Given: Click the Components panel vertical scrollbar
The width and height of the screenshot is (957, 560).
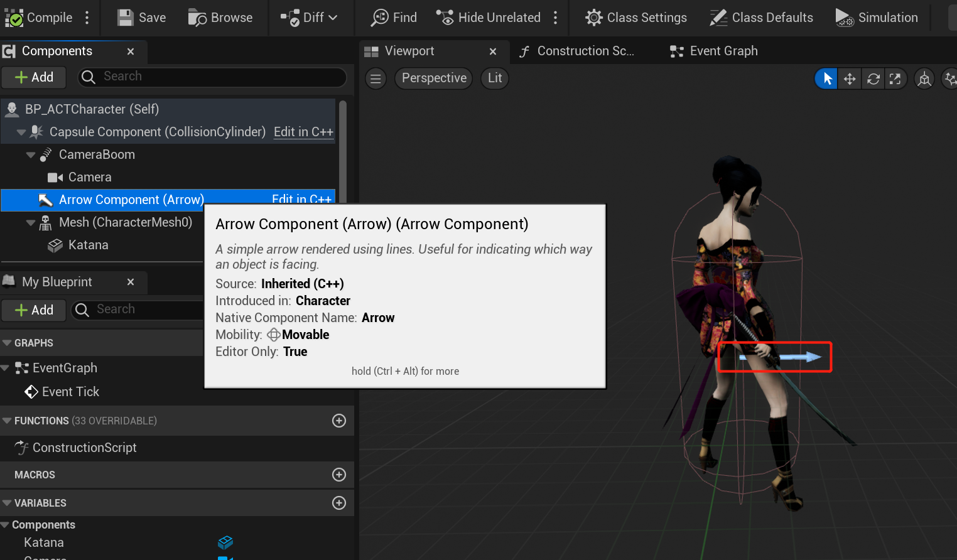Looking at the screenshot, I should 343,151.
